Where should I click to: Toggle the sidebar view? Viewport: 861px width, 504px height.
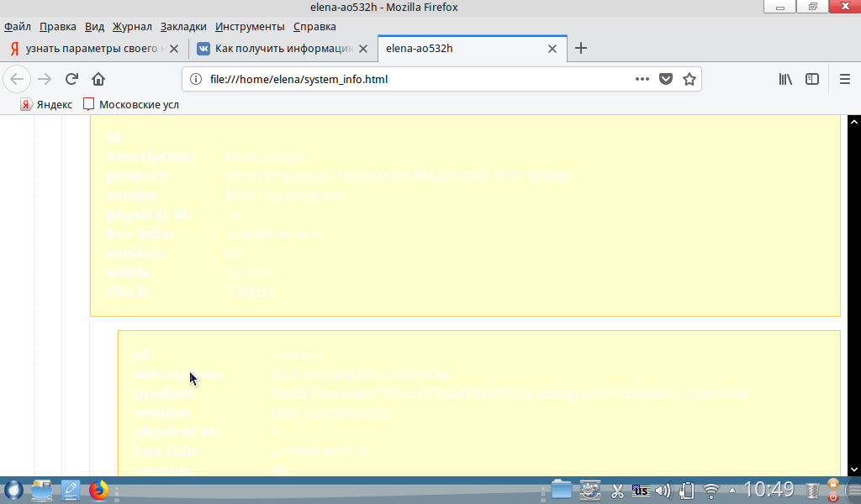812,79
